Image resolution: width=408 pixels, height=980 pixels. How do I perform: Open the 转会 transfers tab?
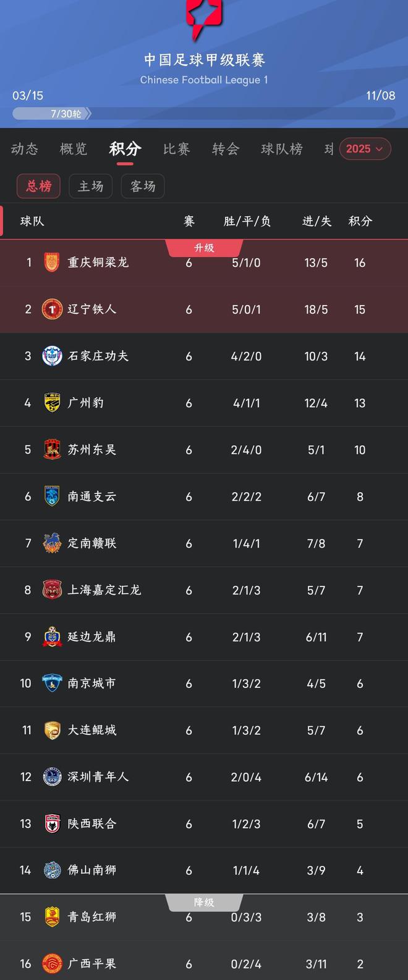tap(225, 149)
